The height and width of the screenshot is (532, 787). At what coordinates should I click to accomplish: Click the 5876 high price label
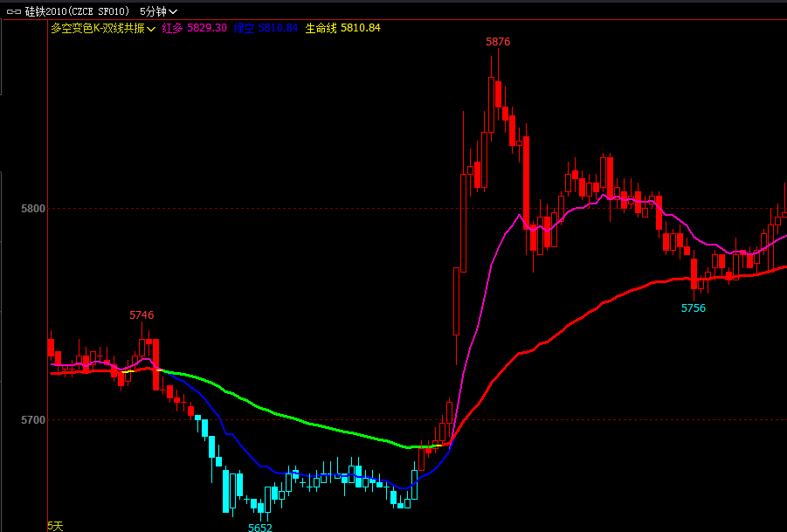[498, 42]
